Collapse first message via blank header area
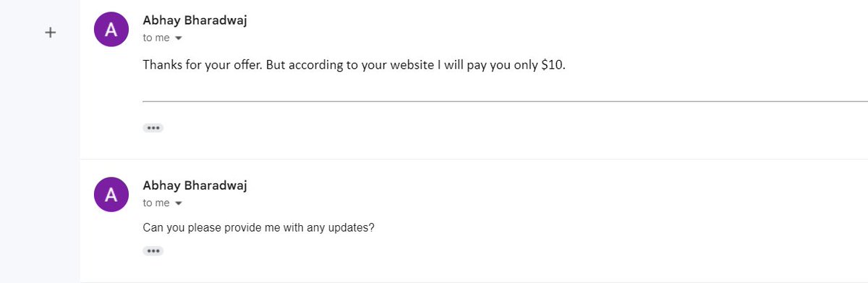This screenshot has width=868, height=283. [557, 29]
